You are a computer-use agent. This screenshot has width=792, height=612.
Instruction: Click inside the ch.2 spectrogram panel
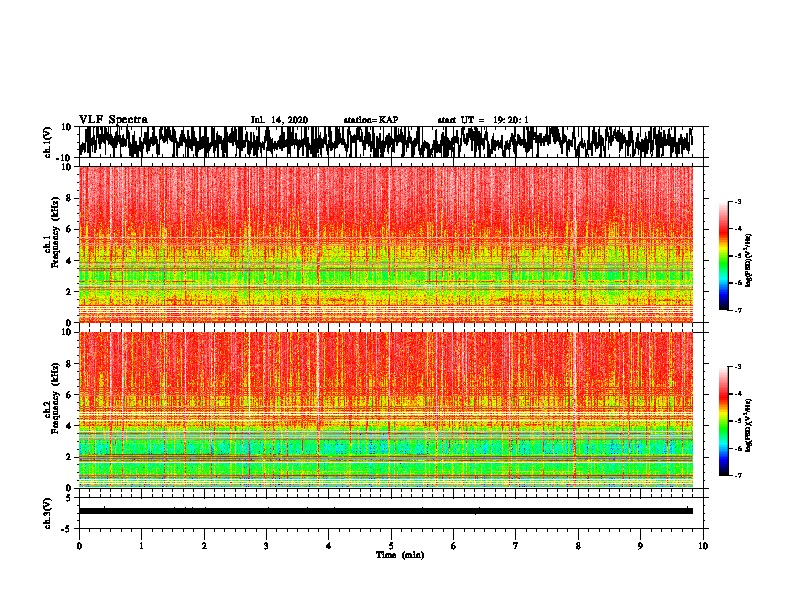[385, 410]
